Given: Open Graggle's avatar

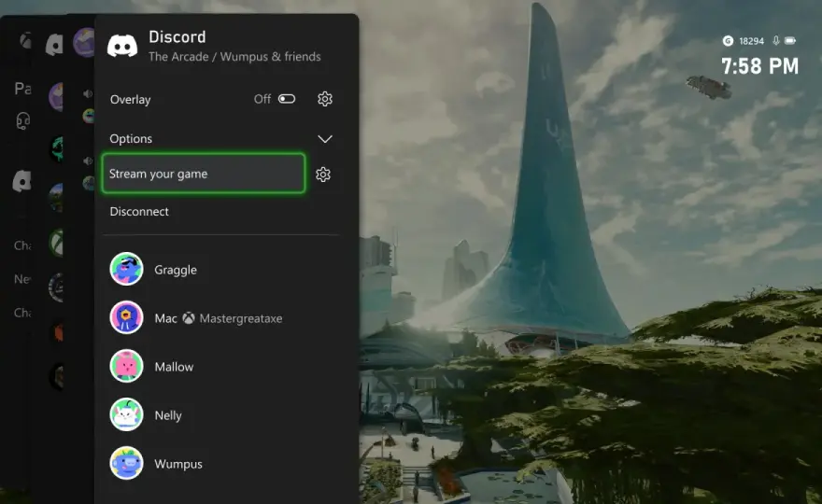Looking at the screenshot, I should [x=126, y=270].
